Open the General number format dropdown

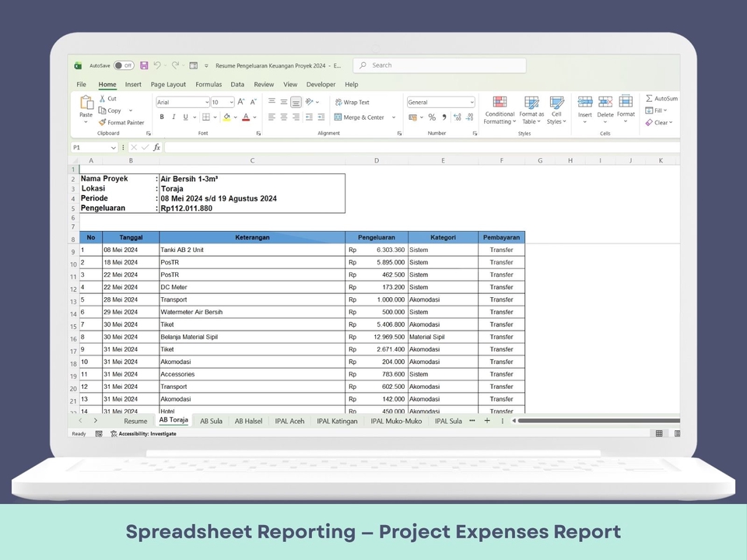[x=472, y=103]
